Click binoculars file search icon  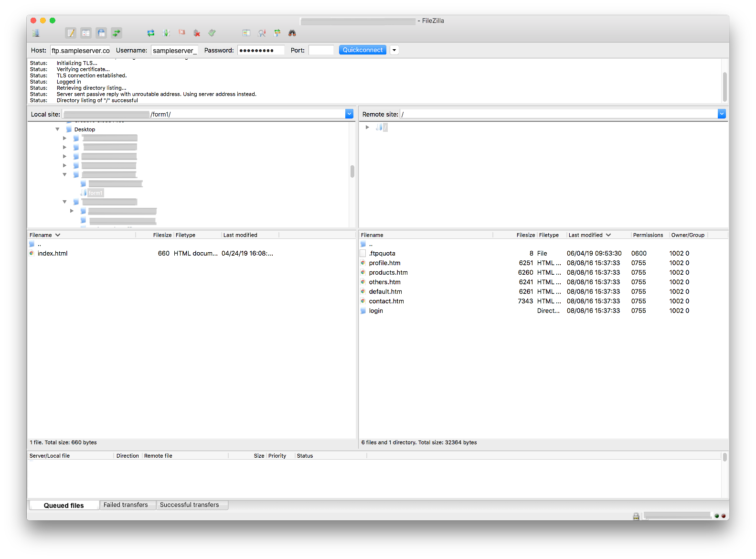pos(292,33)
